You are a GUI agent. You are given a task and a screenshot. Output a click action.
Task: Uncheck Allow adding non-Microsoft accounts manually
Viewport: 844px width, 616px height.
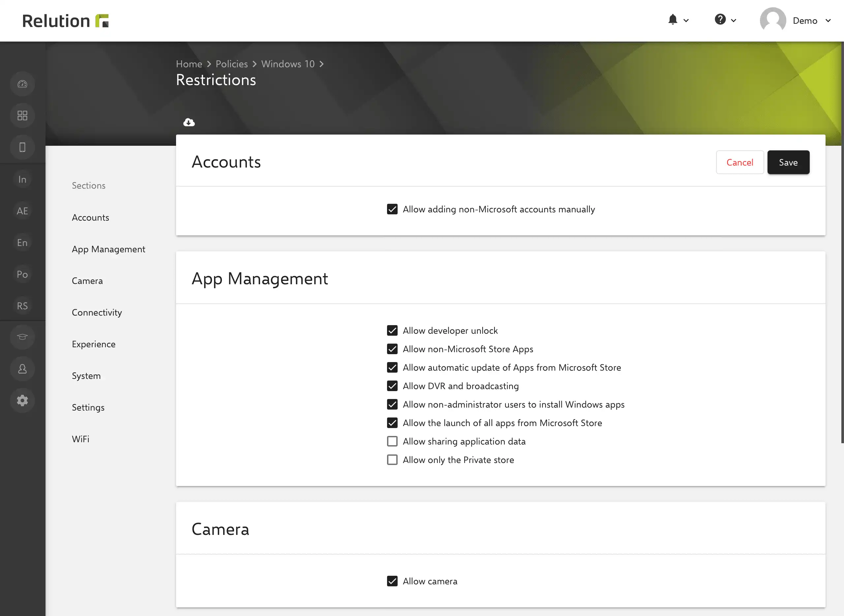392,209
